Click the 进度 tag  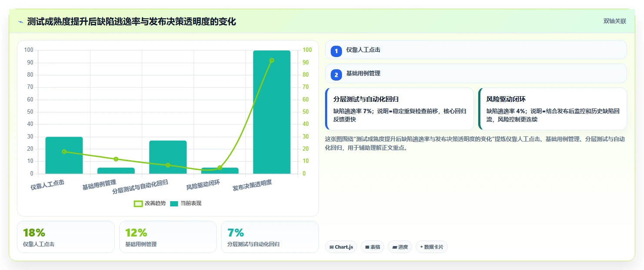(x=400, y=247)
